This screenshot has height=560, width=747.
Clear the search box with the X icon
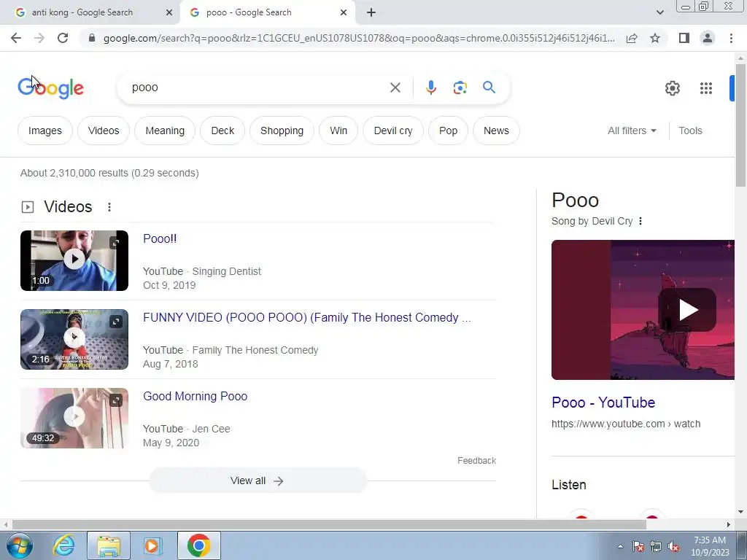(395, 87)
